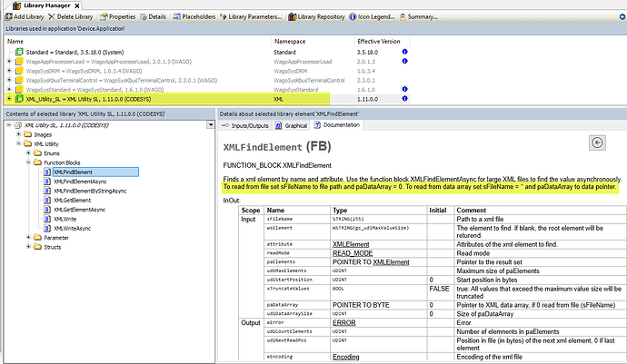Open the ERROR type link
Screen dimensions: 627x364
coord(343,323)
